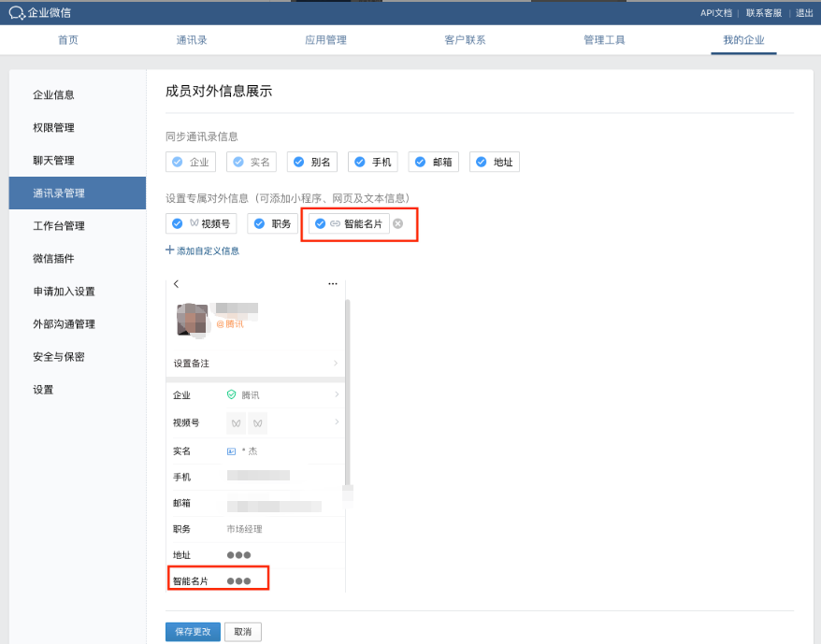821x644 pixels.
Task: Click the 取消 button
Action: (x=243, y=632)
